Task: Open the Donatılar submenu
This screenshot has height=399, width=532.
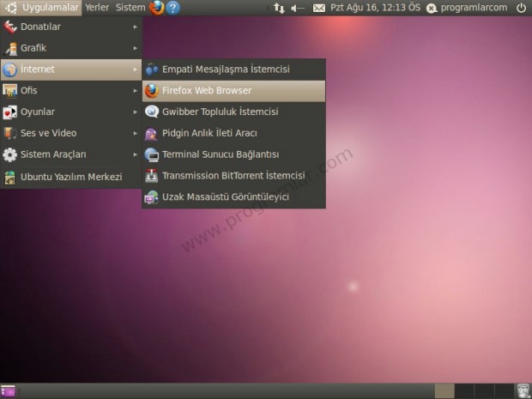Action: (x=71, y=27)
